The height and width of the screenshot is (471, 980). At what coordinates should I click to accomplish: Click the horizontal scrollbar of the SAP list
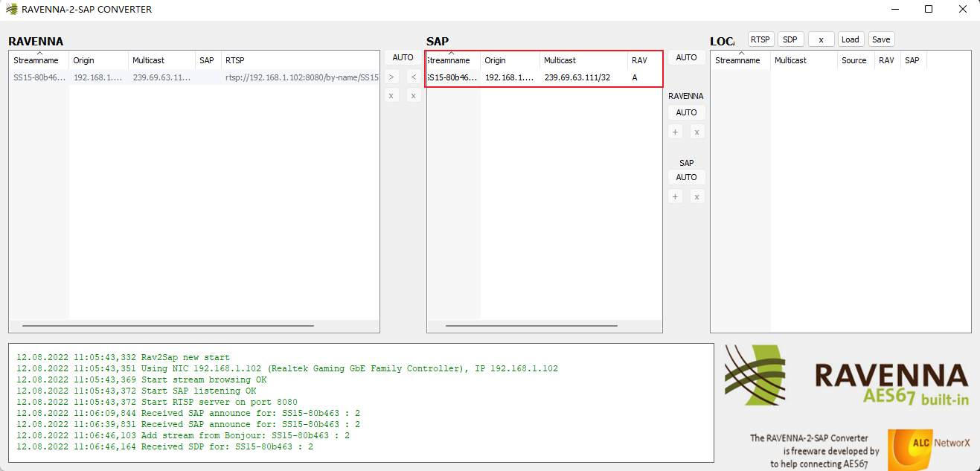pyautogui.click(x=531, y=326)
